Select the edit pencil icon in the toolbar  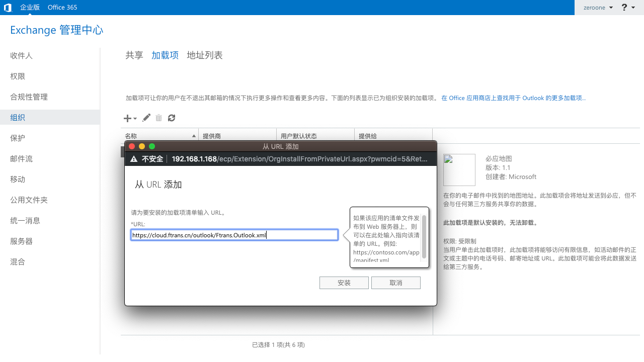(x=146, y=118)
